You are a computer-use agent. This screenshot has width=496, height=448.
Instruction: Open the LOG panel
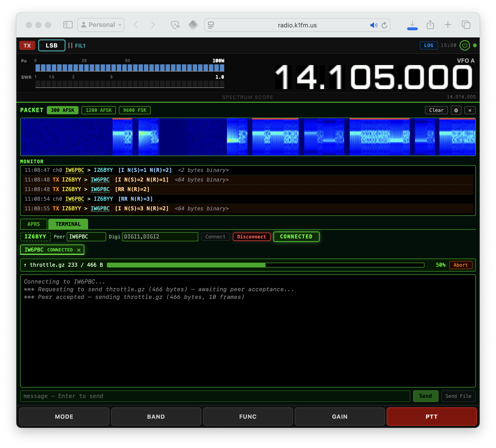(429, 45)
